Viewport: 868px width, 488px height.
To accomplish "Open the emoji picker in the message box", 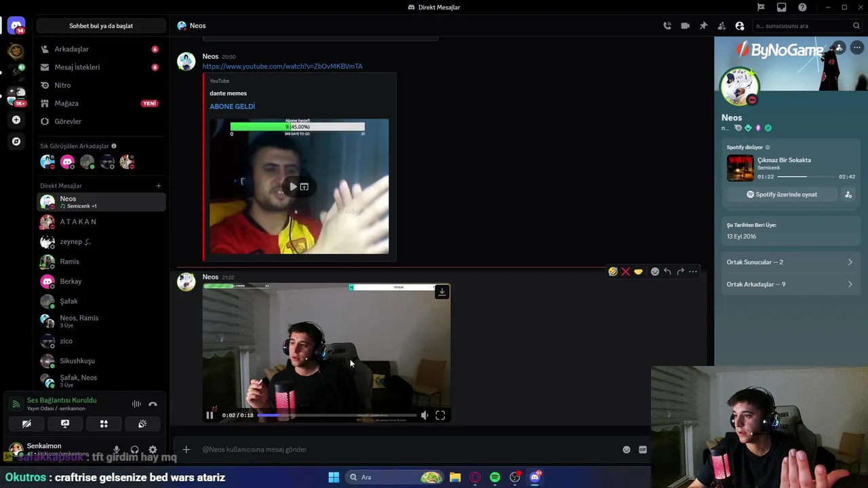I will [x=627, y=449].
